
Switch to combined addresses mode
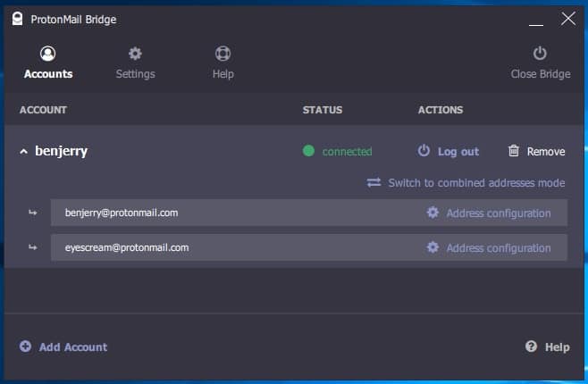click(466, 183)
